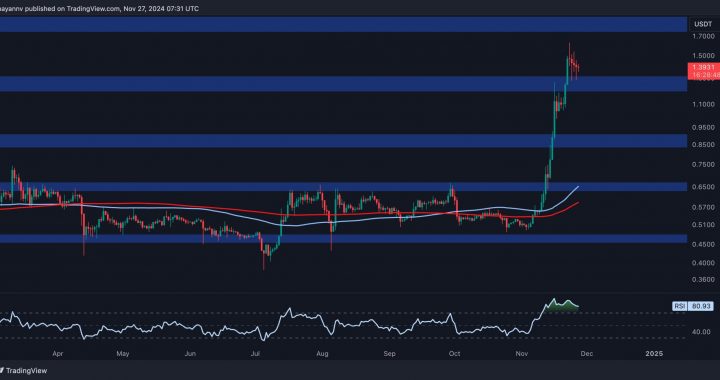Screen dimensions: 720x380
Task: Click the Oct label on the time axis
Action: point(455,354)
